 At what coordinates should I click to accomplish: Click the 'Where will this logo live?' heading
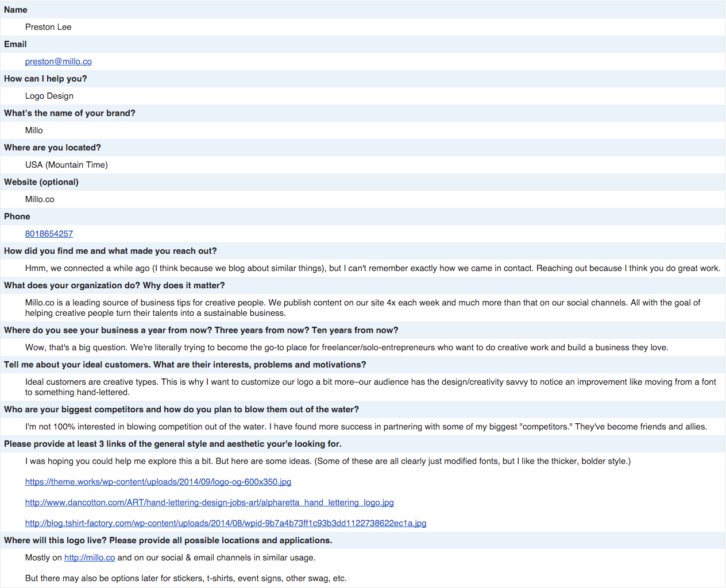pos(168,540)
